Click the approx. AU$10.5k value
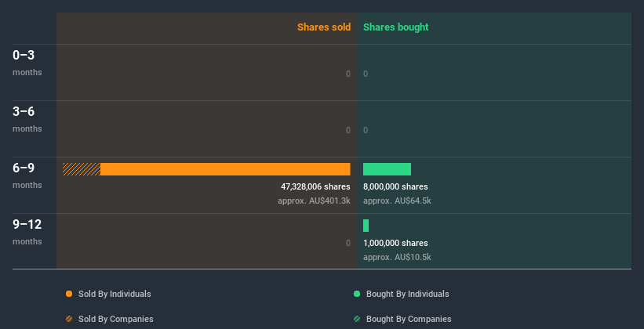 (397, 257)
